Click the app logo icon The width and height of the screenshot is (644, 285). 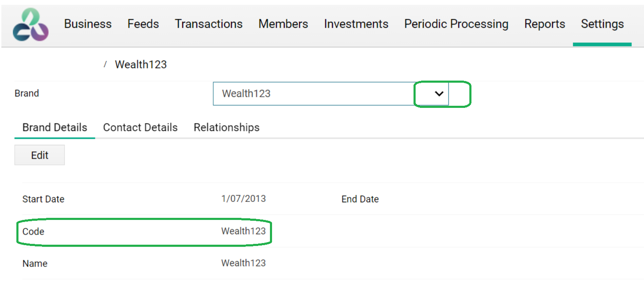[31, 25]
